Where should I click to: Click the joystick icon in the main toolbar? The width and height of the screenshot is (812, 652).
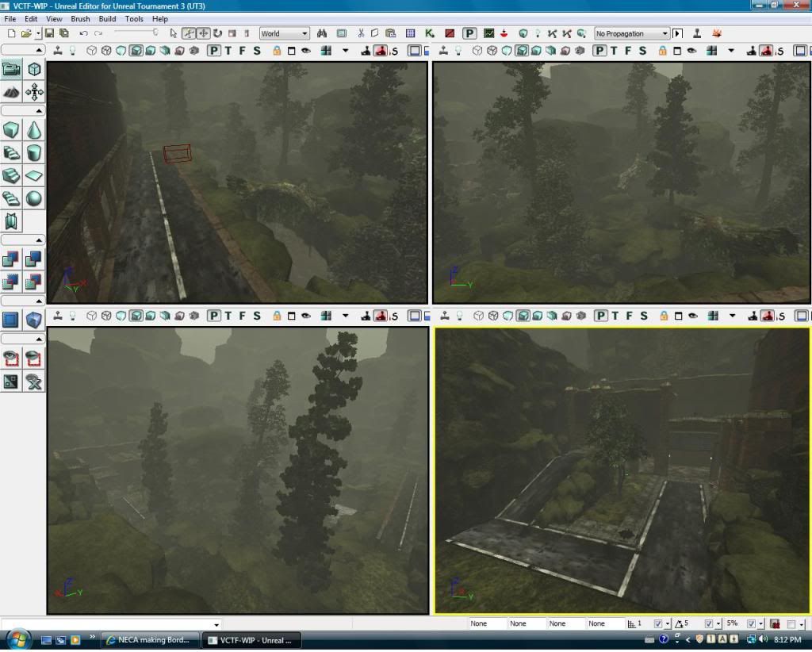pyautogui.click(x=697, y=33)
